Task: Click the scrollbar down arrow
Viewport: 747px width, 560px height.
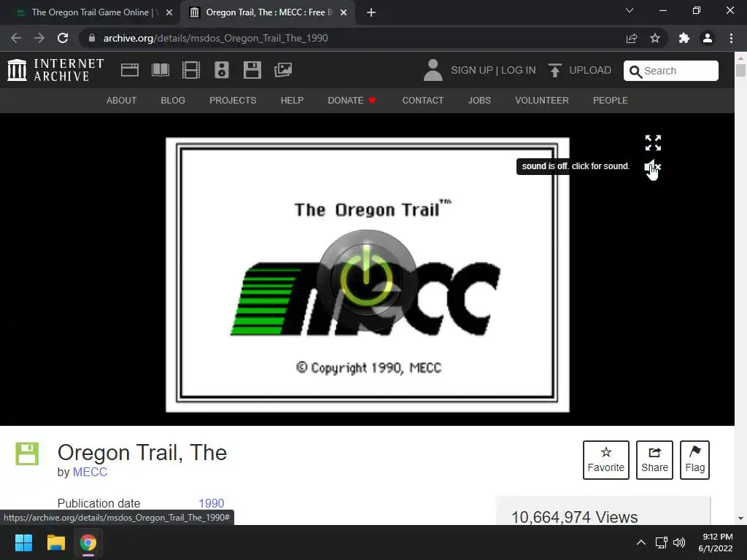Action: 740,518
